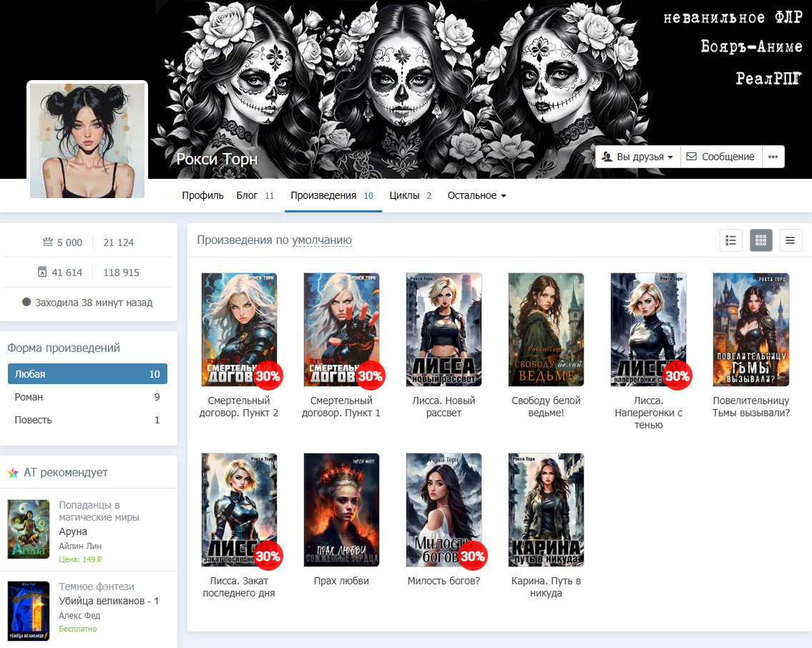Click the Бесплатно label
Viewport: 812px width, 648px height.
[x=78, y=629]
